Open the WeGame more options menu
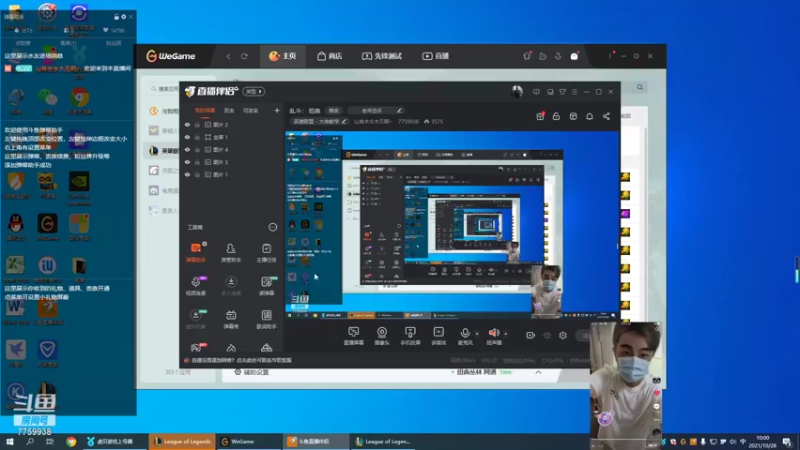This screenshot has height=450, width=800. (x=610, y=56)
